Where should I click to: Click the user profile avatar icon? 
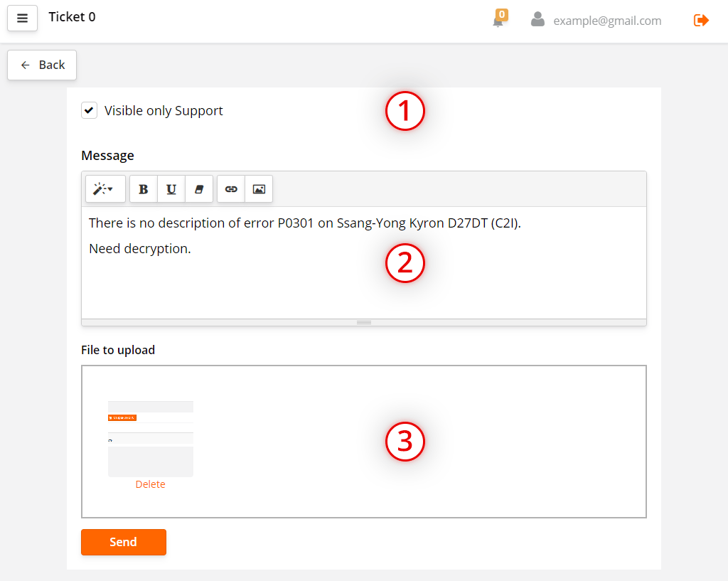coord(537,20)
